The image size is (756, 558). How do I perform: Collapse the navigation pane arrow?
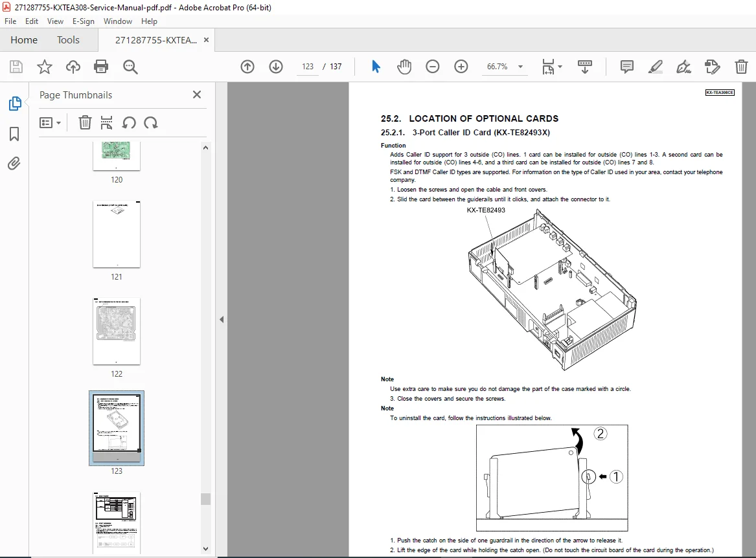(222, 320)
